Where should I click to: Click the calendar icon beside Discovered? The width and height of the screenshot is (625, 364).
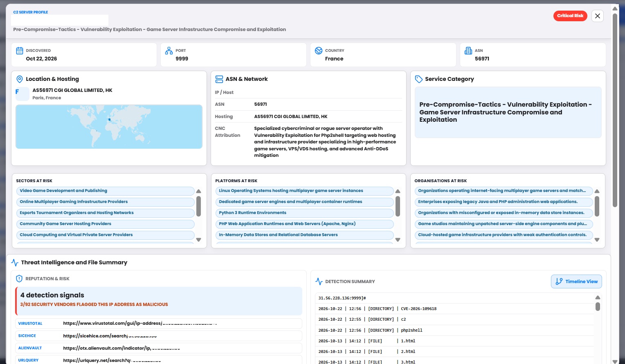click(x=20, y=51)
